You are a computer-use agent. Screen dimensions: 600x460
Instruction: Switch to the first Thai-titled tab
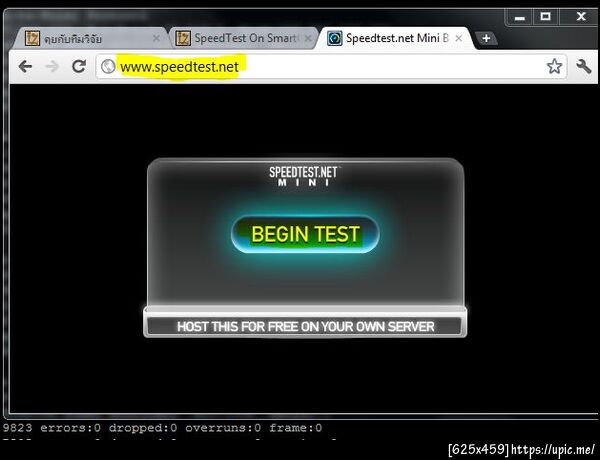92,38
